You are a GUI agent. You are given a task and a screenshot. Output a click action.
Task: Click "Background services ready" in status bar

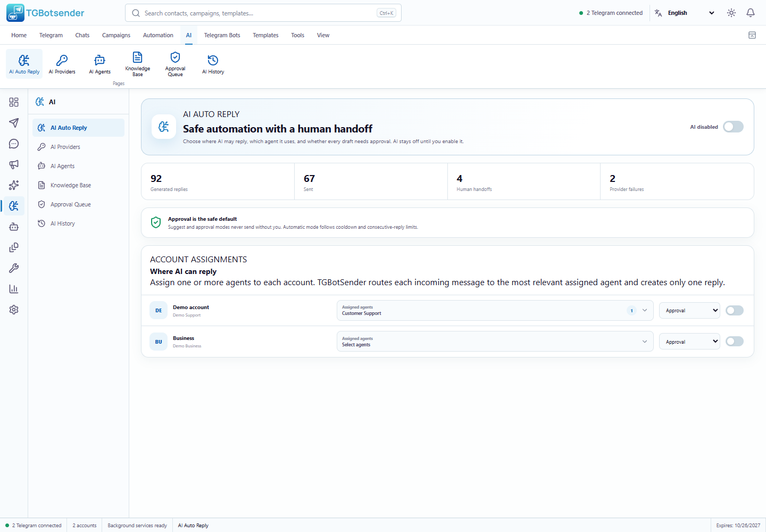(137, 526)
